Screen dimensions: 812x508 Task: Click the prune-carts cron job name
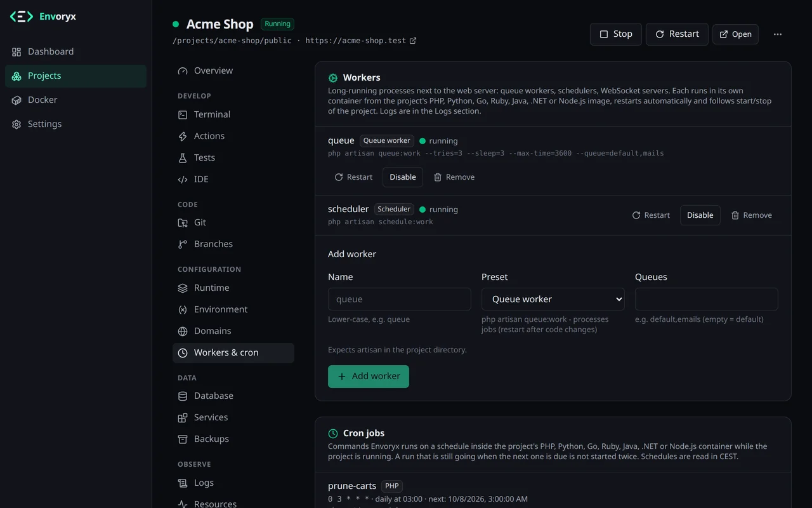coord(352,486)
